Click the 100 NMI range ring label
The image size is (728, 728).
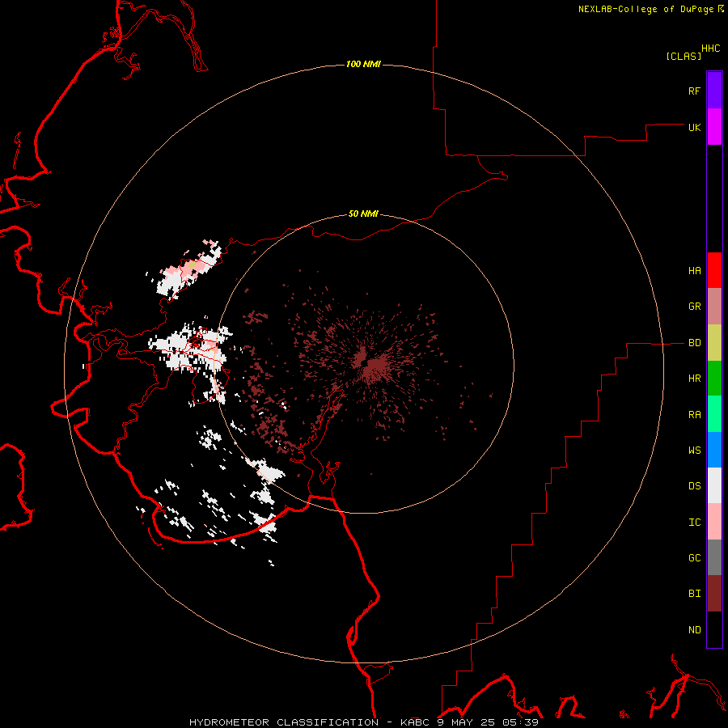pyautogui.click(x=363, y=64)
